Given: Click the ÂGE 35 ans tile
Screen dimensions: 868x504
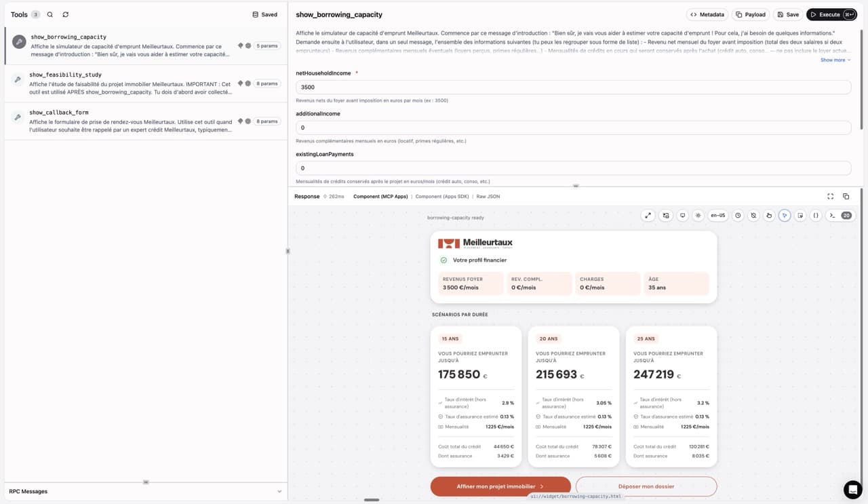Looking at the screenshot, I should pyautogui.click(x=676, y=284).
